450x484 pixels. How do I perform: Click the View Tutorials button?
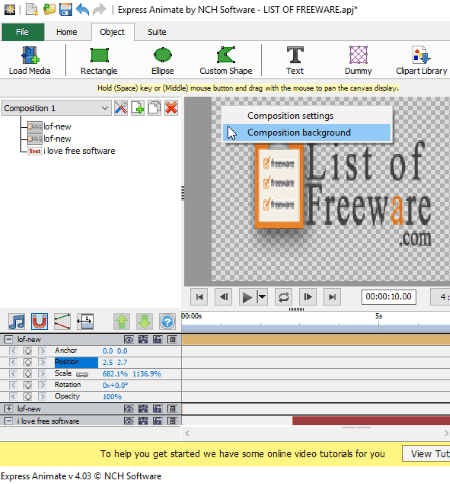click(x=426, y=454)
